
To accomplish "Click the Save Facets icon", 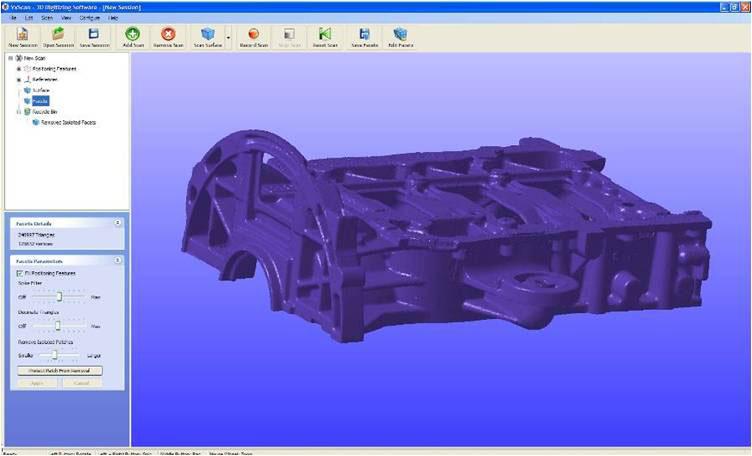I will click(x=364, y=35).
